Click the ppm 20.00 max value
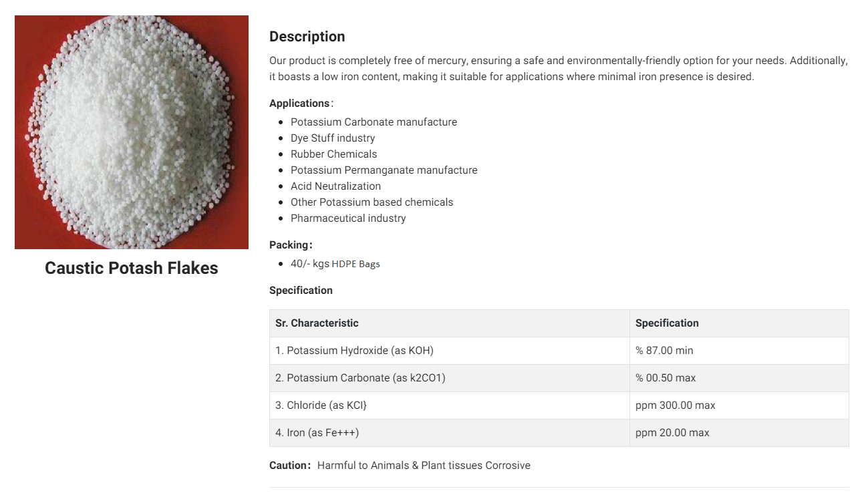 click(672, 433)
